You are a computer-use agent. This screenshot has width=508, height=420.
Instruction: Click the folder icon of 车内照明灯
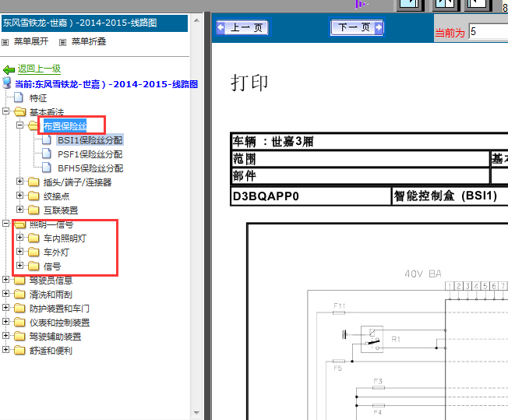(x=34, y=238)
